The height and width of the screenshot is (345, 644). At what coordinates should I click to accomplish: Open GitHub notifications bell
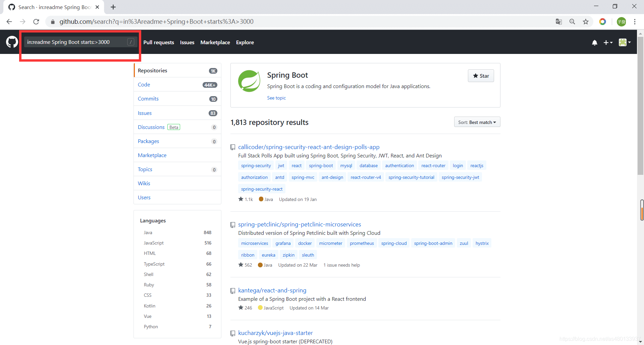[595, 43]
